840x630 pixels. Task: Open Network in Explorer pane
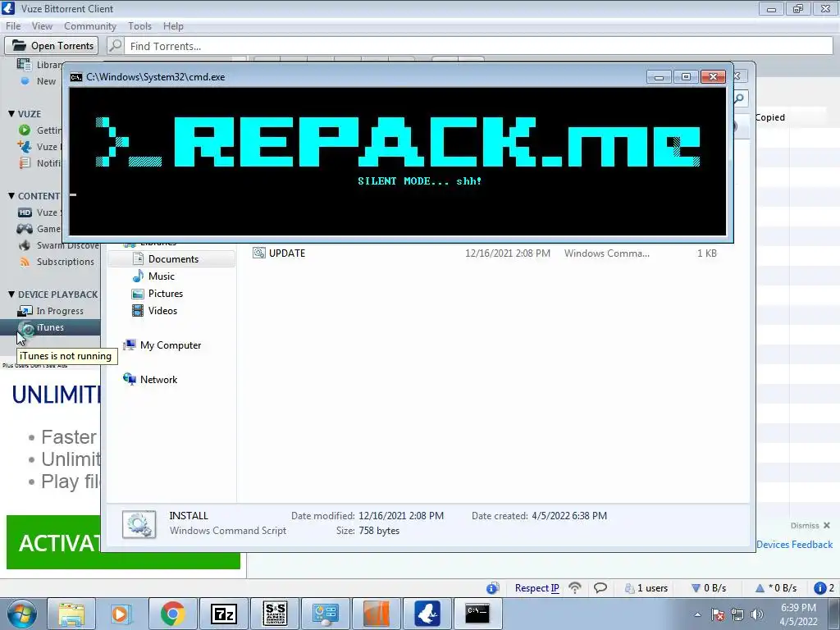158,379
